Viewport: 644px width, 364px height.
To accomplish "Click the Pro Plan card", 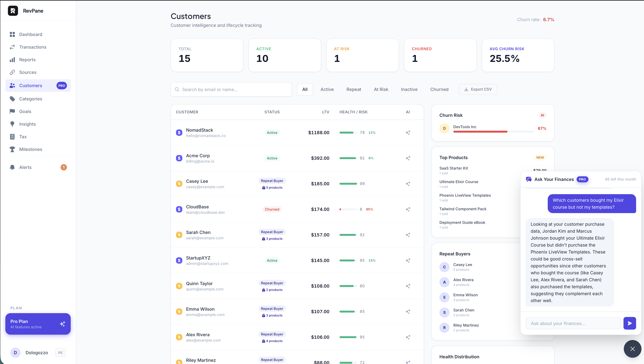I will tap(38, 324).
